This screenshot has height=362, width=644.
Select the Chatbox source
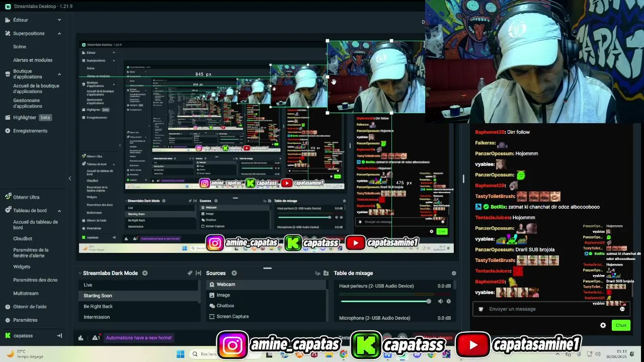266,306
